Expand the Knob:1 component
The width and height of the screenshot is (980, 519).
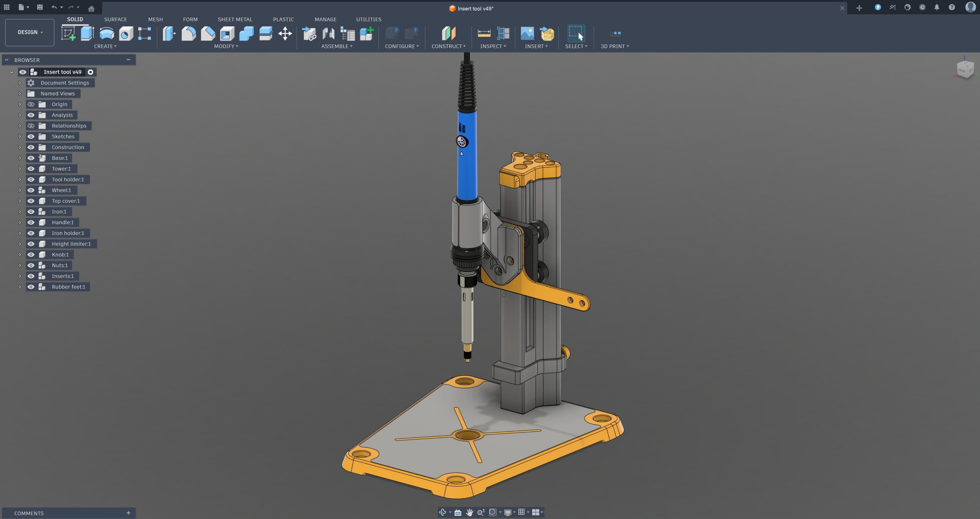click(20, 255)
